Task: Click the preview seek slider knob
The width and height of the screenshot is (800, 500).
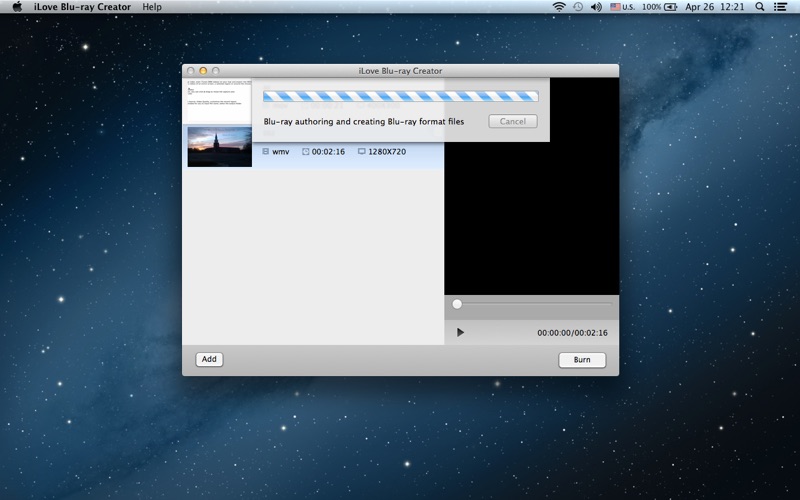Action: 457,304
